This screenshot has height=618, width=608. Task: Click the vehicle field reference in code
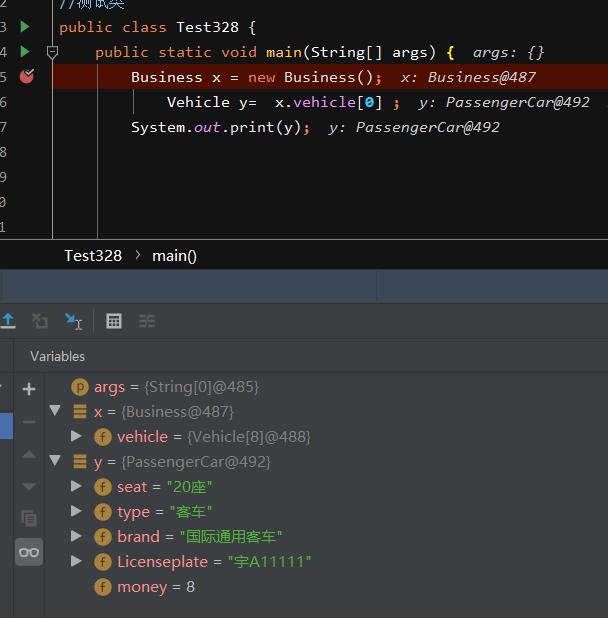point(324,102)
